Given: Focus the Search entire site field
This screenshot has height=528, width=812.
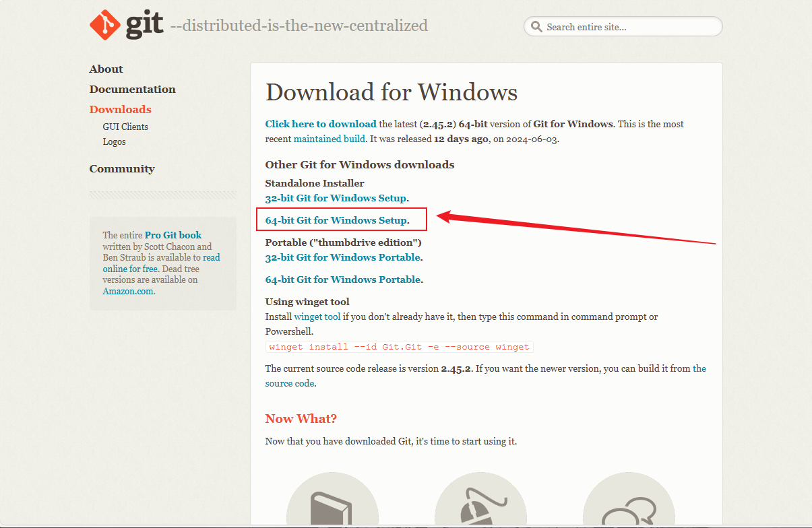Looking at the screenshot, I should tap(623, 27).
